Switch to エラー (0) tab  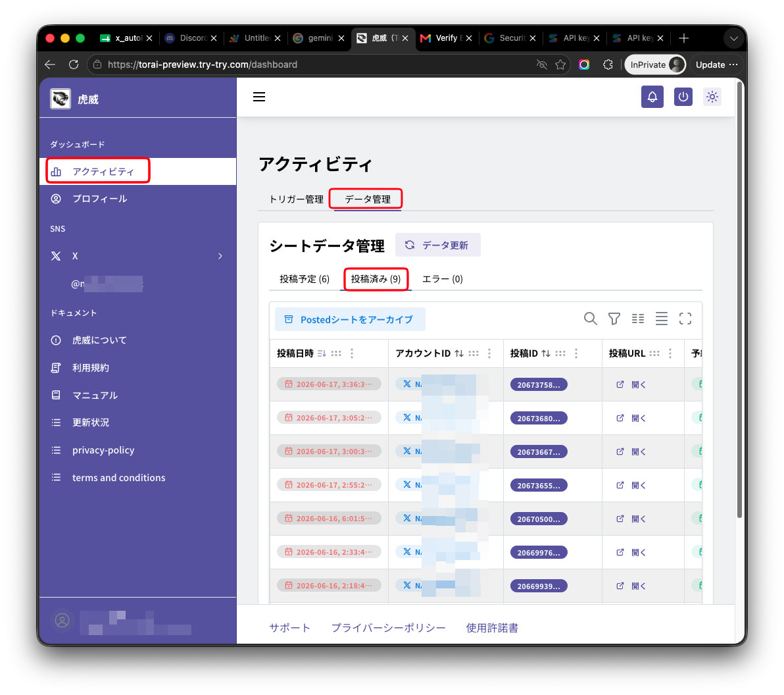click(x=443, y=279)
